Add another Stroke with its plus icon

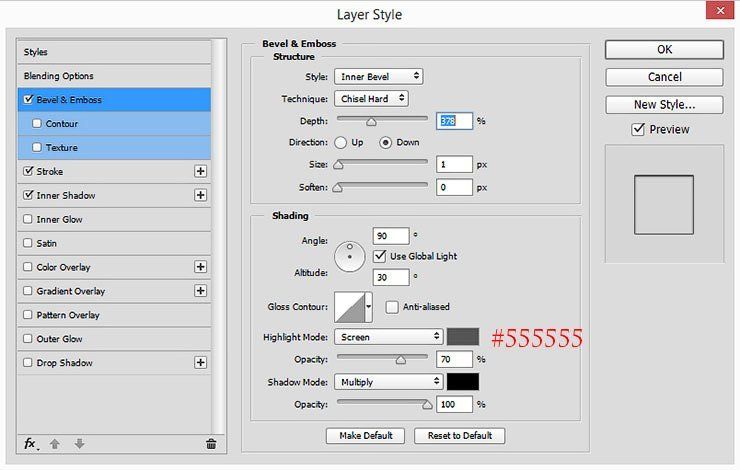coord(200,171)
